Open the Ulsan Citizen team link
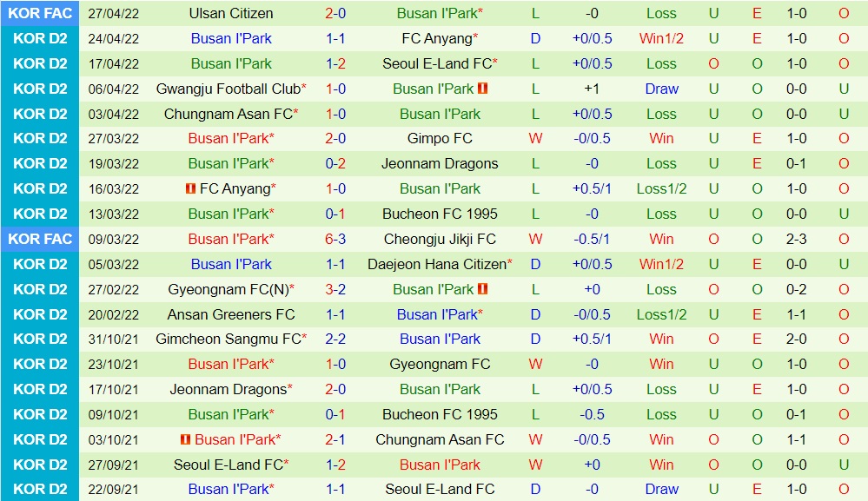This screenshot has width=868, height=501. 230,13
